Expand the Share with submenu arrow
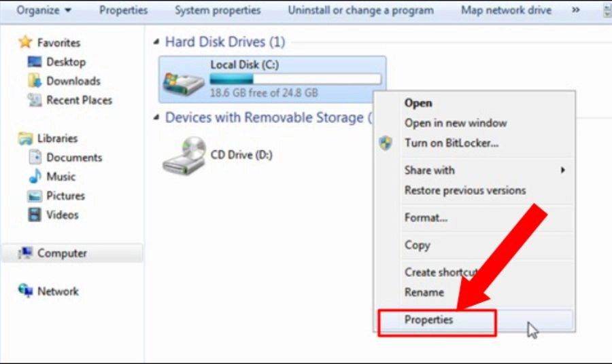 coord(563,170)
